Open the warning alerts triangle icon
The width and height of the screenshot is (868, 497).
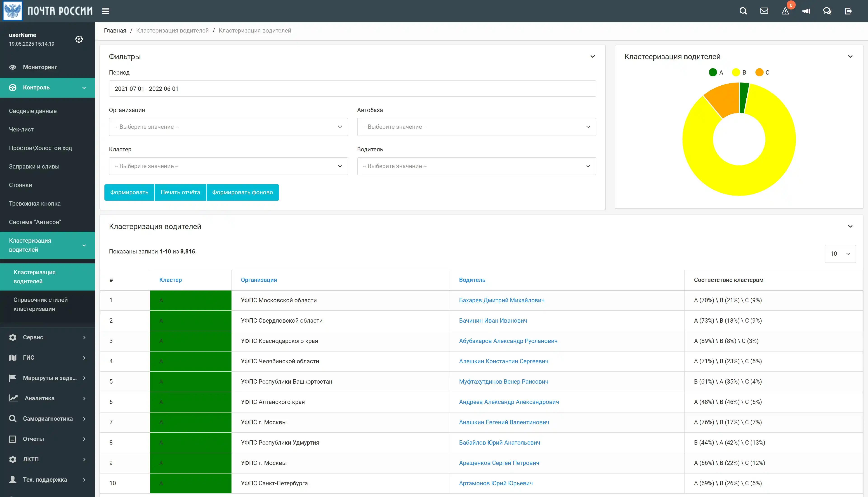click(785, 11)
